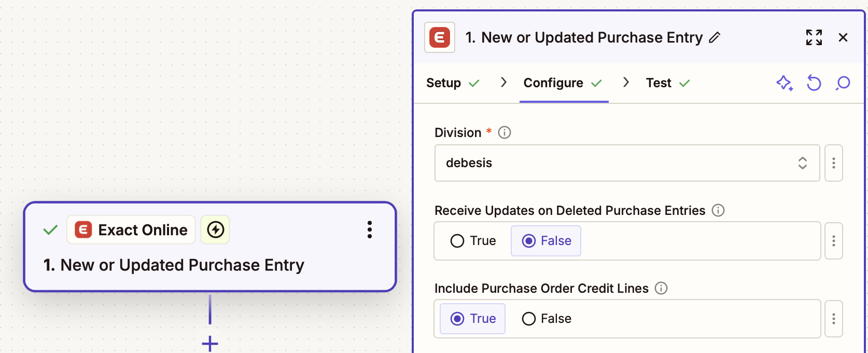Image resolution: width=868 pixels, height=353 pixels.
Task: Open options menu beside Receive Updates field
Action: [x=834, y=241]
